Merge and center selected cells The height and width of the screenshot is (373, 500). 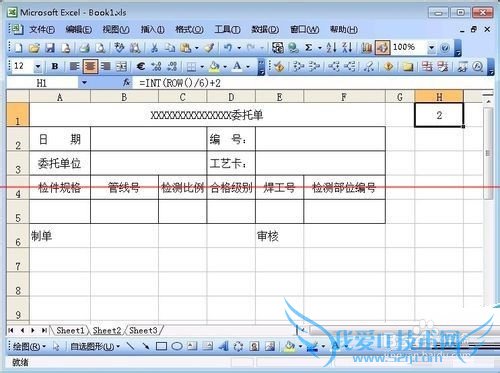point(121,66)
